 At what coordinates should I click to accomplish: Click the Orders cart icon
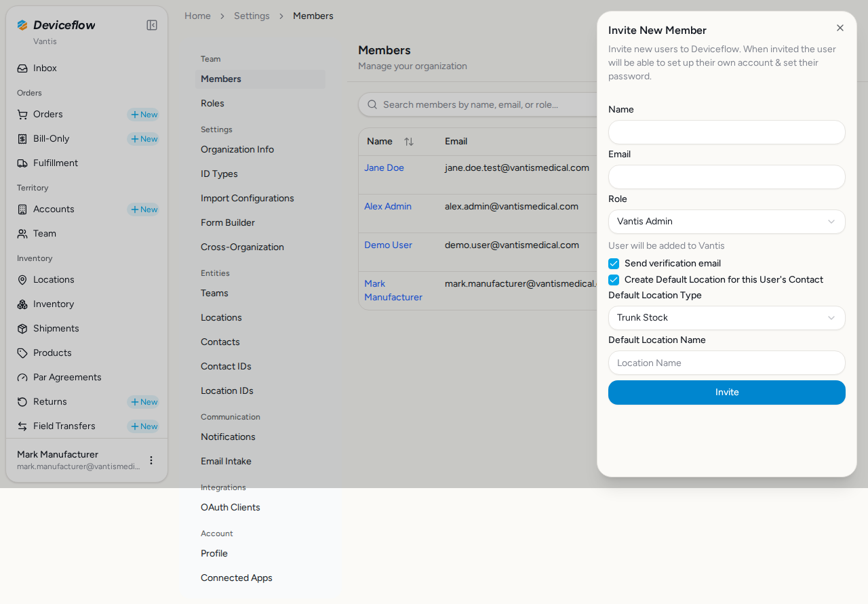click(x=22, y=115)
